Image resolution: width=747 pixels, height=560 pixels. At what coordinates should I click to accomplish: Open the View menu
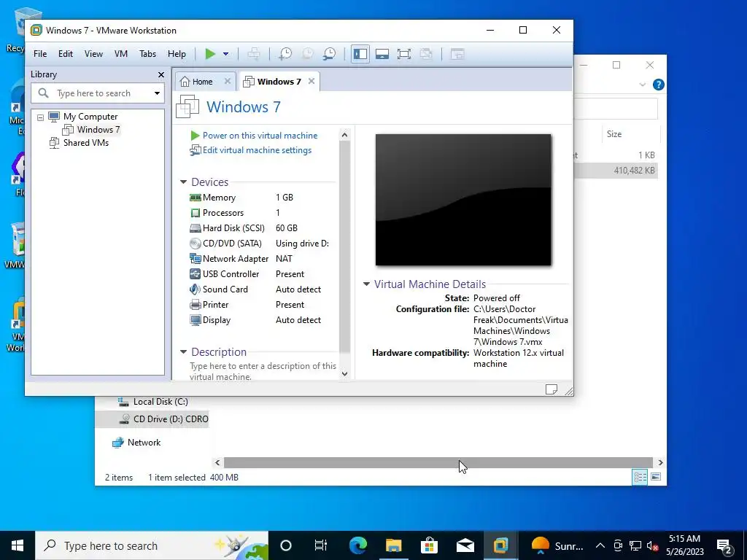(93, 54)
